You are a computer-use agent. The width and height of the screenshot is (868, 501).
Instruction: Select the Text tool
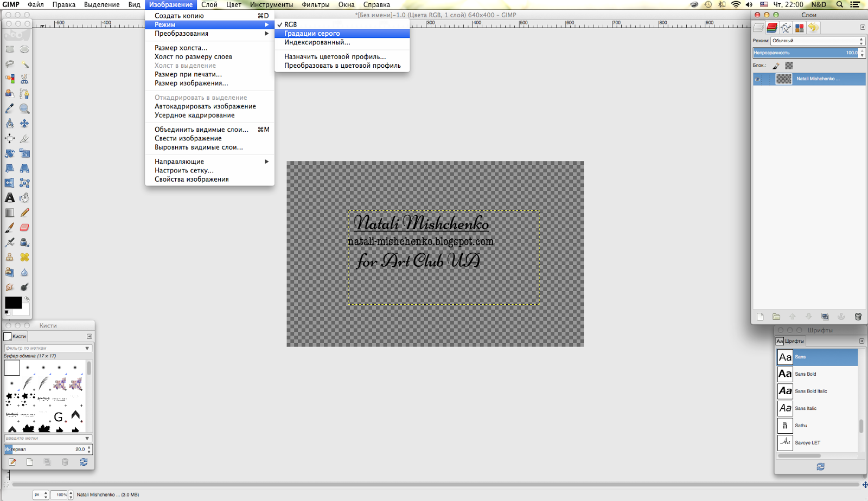click(x=10, y=198)
